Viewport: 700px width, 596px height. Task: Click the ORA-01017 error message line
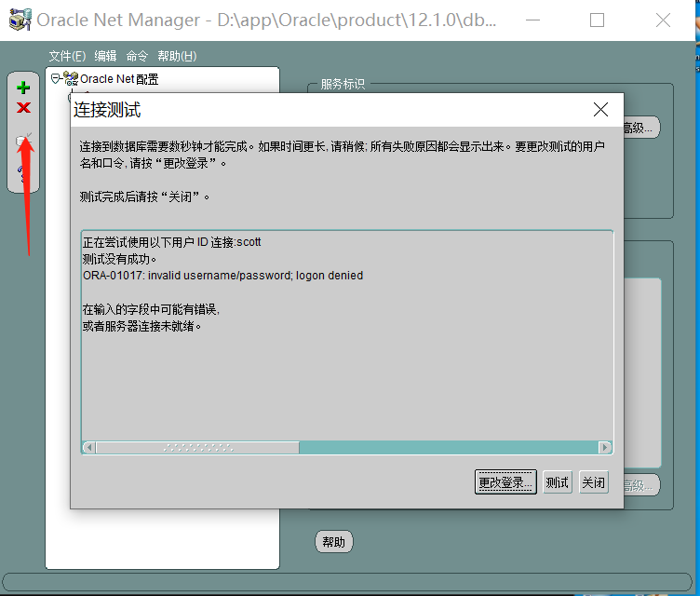pos(222,276)
